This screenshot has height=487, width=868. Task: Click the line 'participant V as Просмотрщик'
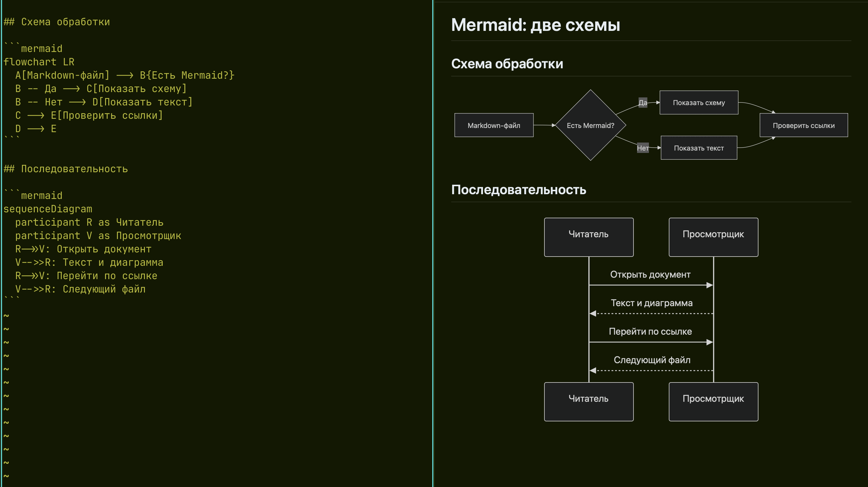tap(98, 235)
